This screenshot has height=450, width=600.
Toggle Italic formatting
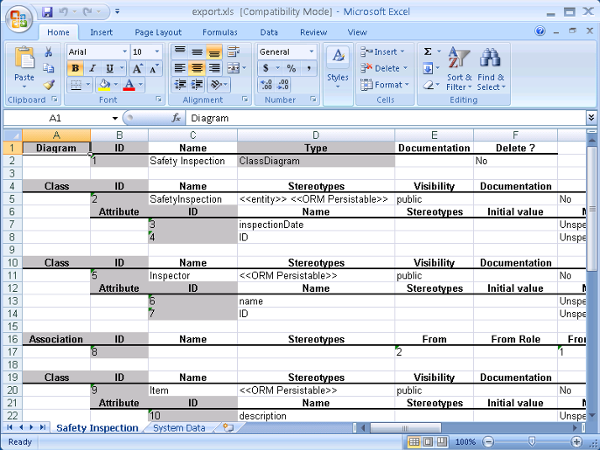click(x=92, y=68)
